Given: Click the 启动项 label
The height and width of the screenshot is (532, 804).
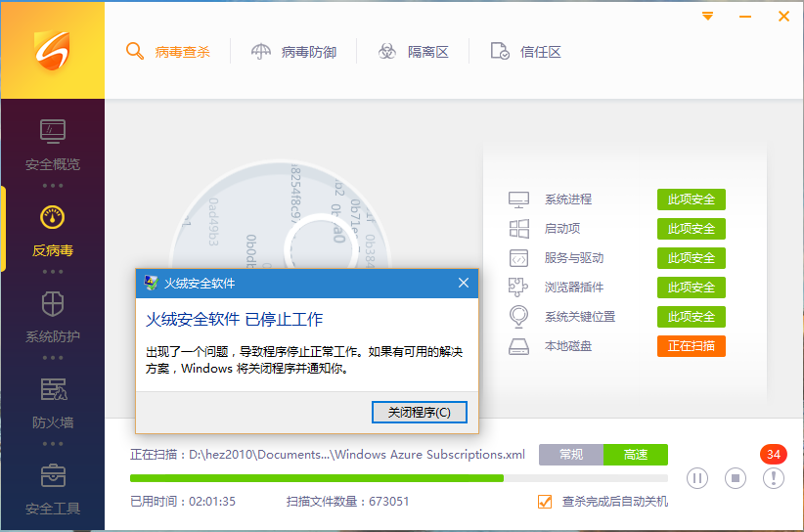Looking at the screenshot, I should pyautogui.click(x=562, y=229).
